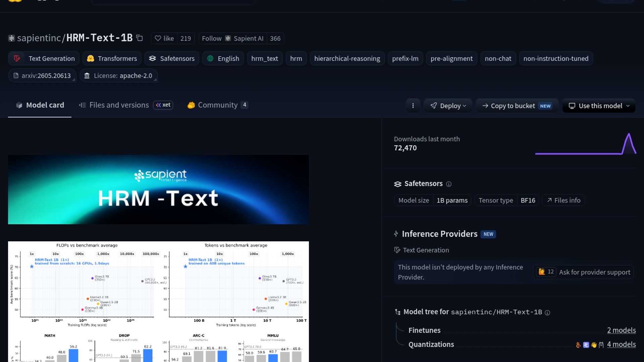This screenshot has width=644, height=362.
Task: Select the English language tag
Action: click(x=223, y=58)
